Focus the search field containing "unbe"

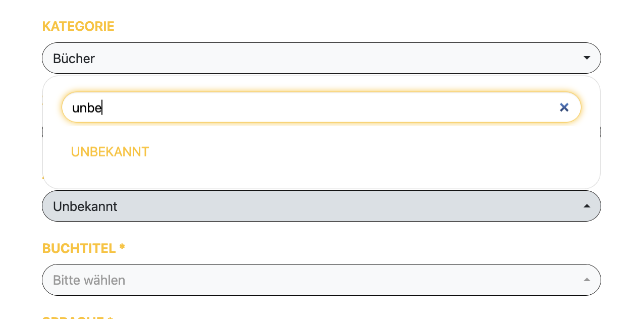coord(321,107)
